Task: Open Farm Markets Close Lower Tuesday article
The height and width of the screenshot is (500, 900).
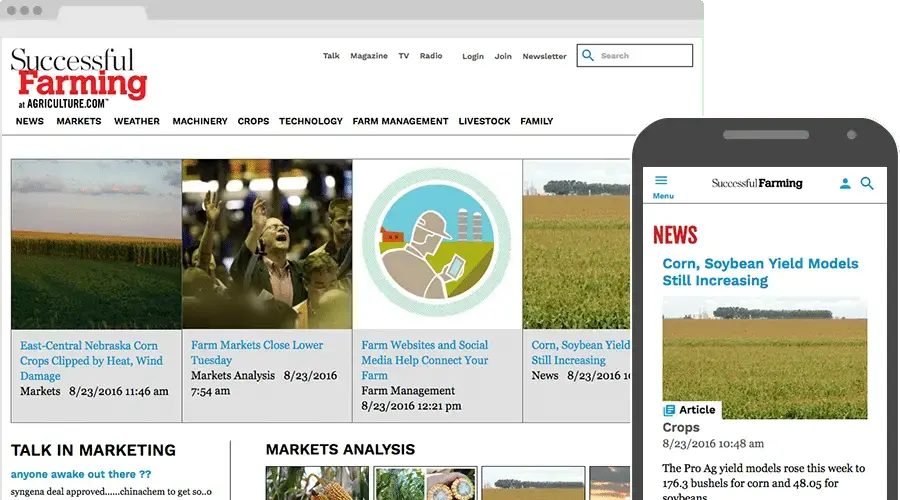Action: pyautogui.click(x=257, y=352)
